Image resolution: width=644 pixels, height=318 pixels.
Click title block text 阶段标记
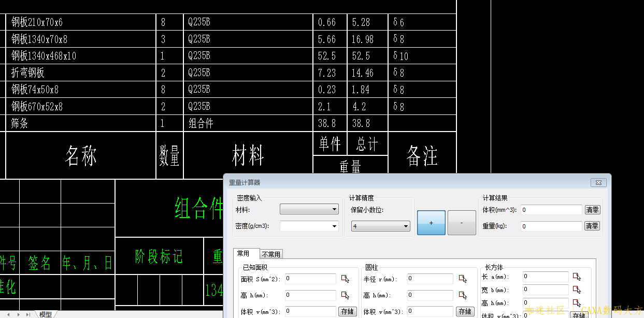pyautogui.click(x=159, y=256)
